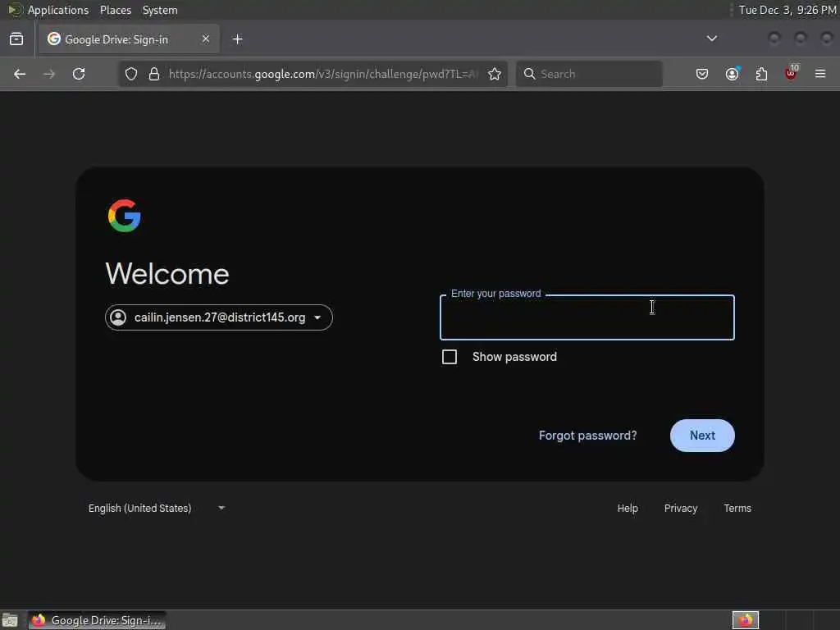The height and width of the screenshot is (630, 840).
Task: Click the search magnifier icon
Action: [x=529, y=74]
